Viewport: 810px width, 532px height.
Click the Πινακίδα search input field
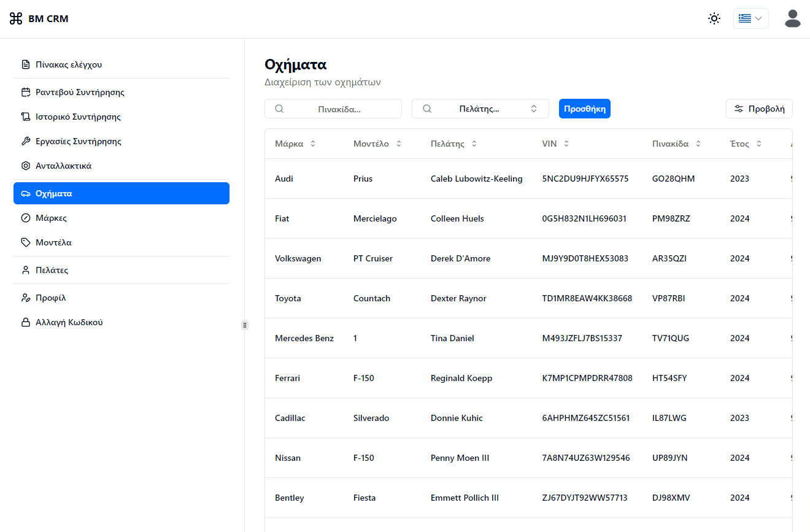[333, 109]
